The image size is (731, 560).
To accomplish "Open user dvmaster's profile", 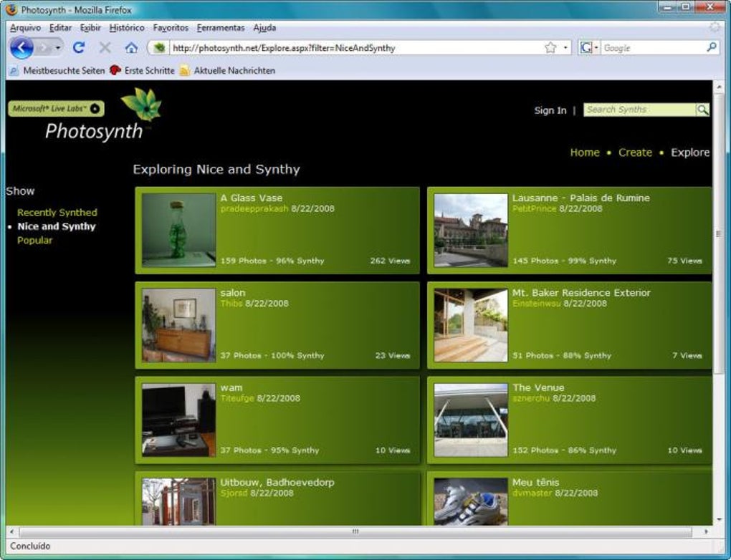I will coord(532,493).
